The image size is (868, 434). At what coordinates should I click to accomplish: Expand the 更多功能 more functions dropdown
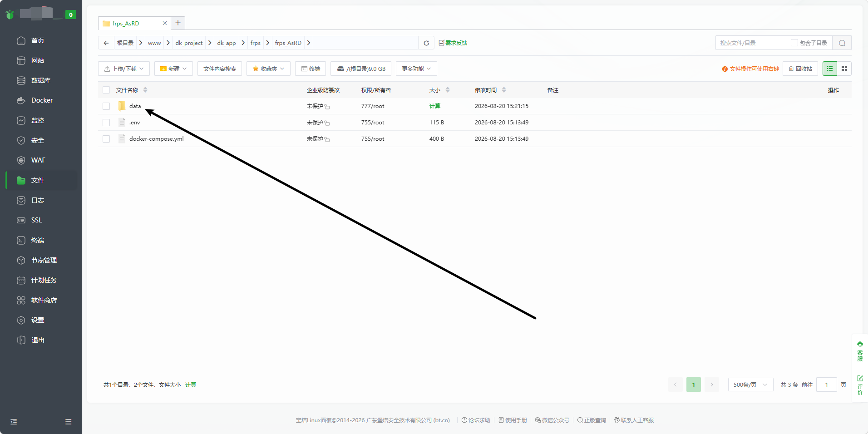tap(416, 69)
